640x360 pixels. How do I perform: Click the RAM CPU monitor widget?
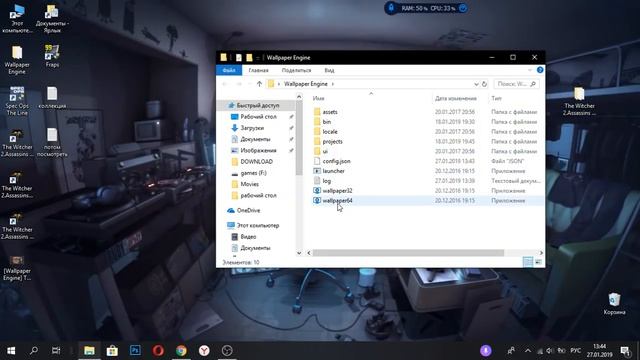[427, 8]
